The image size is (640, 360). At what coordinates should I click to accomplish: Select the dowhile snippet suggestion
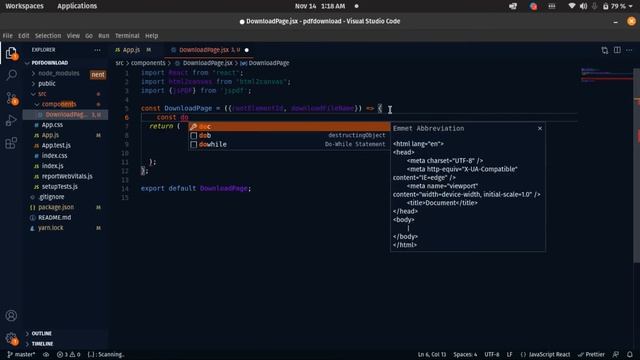tap(289, 144)
